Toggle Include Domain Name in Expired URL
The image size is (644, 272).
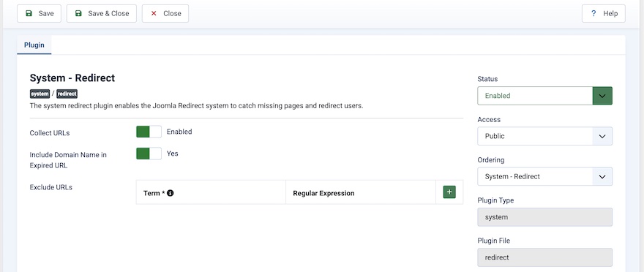[149, 154]
